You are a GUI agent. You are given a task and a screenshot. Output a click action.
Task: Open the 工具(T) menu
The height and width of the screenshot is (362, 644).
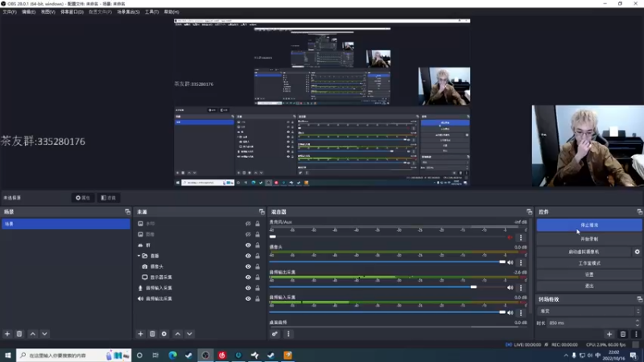[151, 12]
